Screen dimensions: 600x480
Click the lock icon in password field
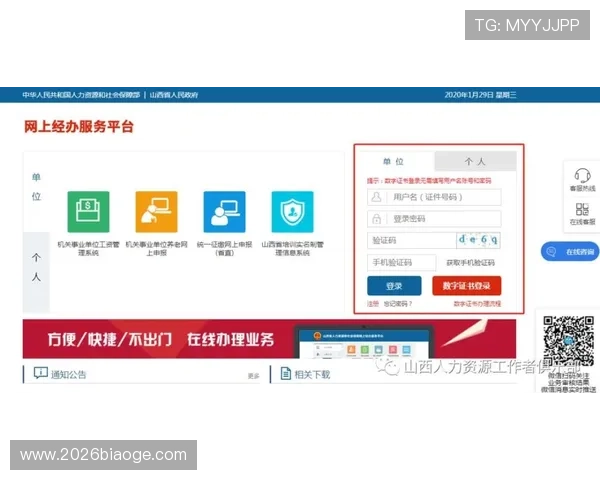click(x=377, y=219)
